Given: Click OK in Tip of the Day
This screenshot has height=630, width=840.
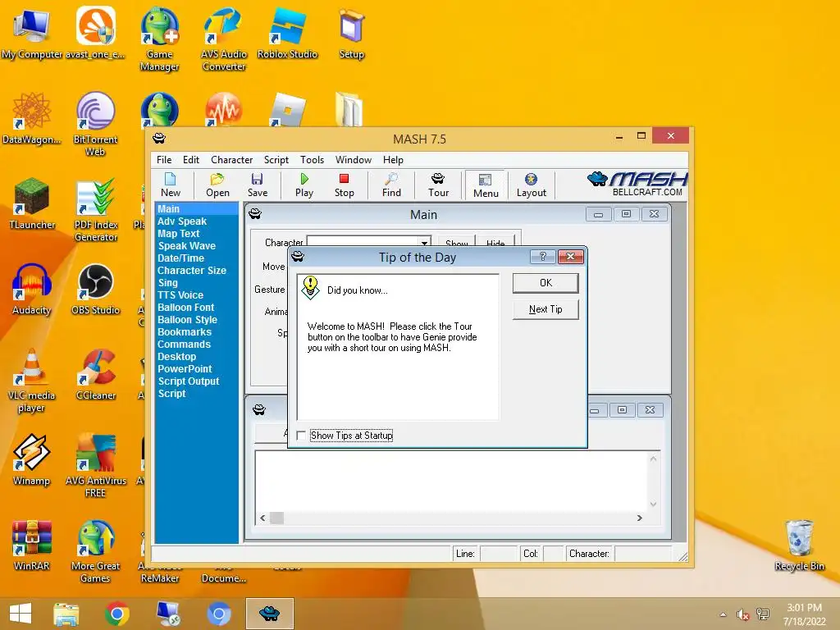Looking at the screenshot, I should pyautogui.click(x=546, y=283).
